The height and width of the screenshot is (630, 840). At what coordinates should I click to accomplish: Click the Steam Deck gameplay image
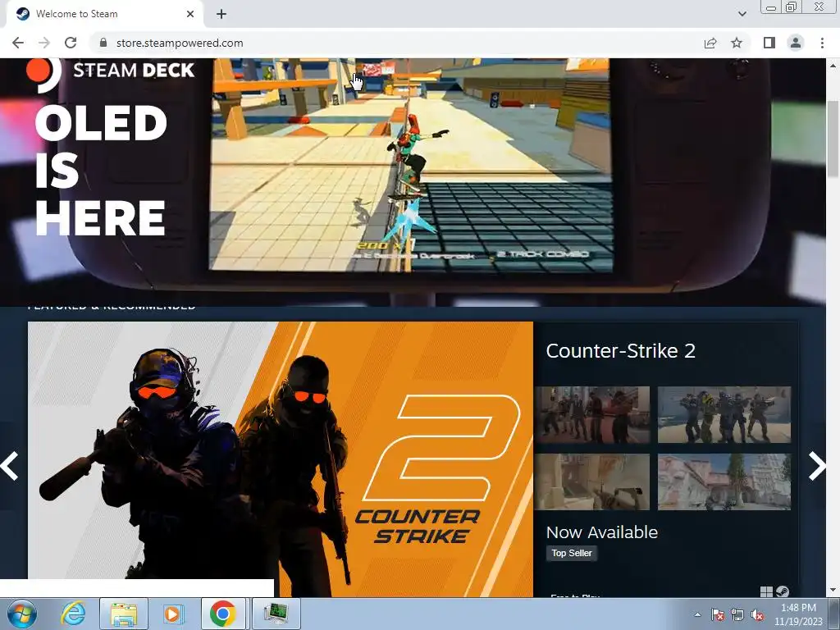(411, 164)
